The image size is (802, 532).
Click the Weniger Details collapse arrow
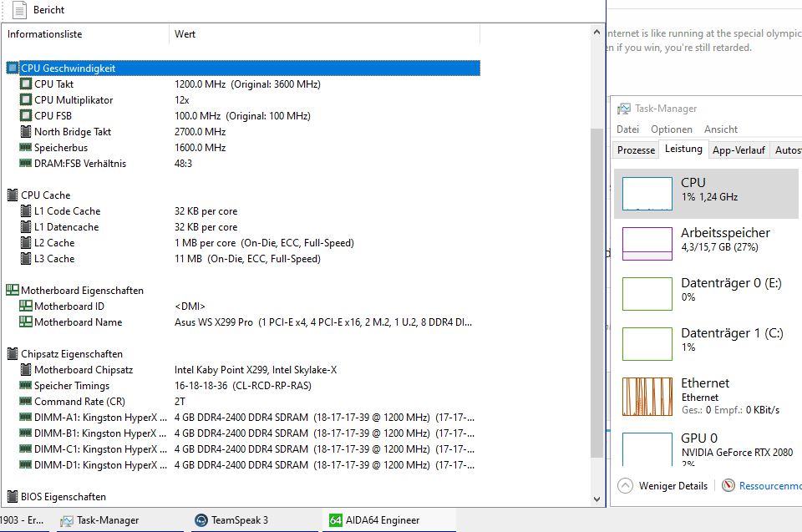click(625, 485)
